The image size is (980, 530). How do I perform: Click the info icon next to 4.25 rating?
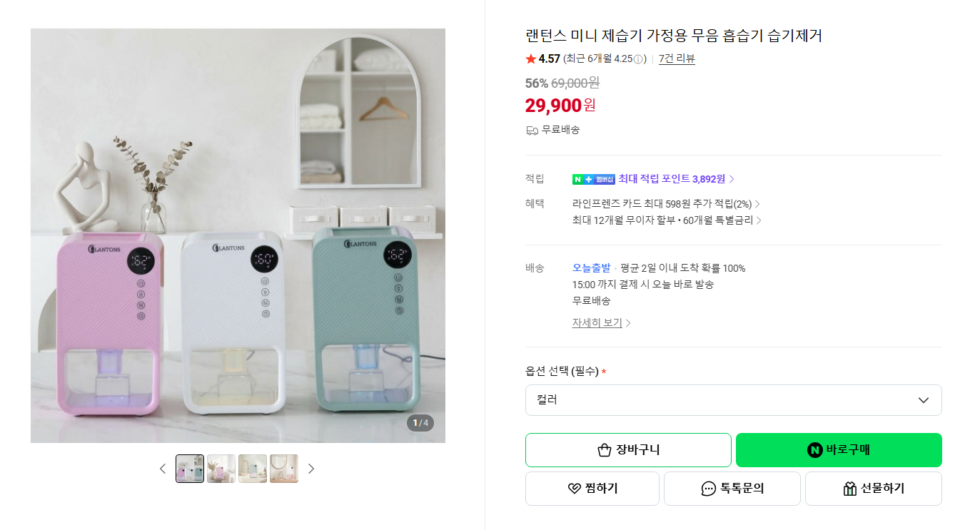[x=638, y=59]
